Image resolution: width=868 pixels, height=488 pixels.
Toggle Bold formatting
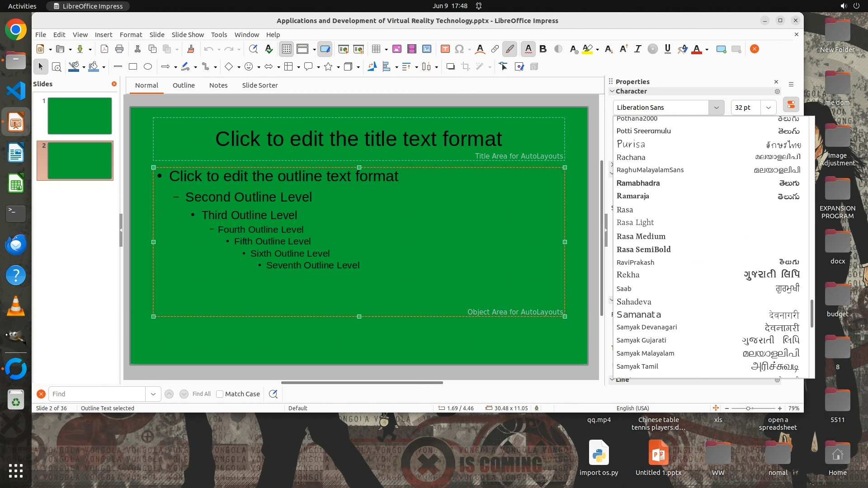click(543, 49)
